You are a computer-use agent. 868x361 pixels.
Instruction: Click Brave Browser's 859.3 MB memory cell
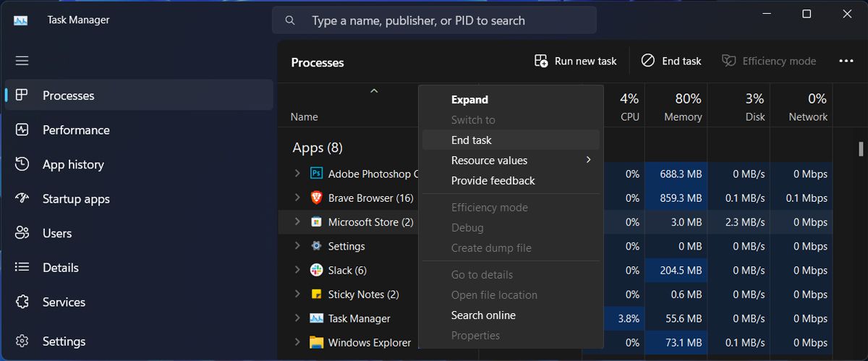(676, 198)
